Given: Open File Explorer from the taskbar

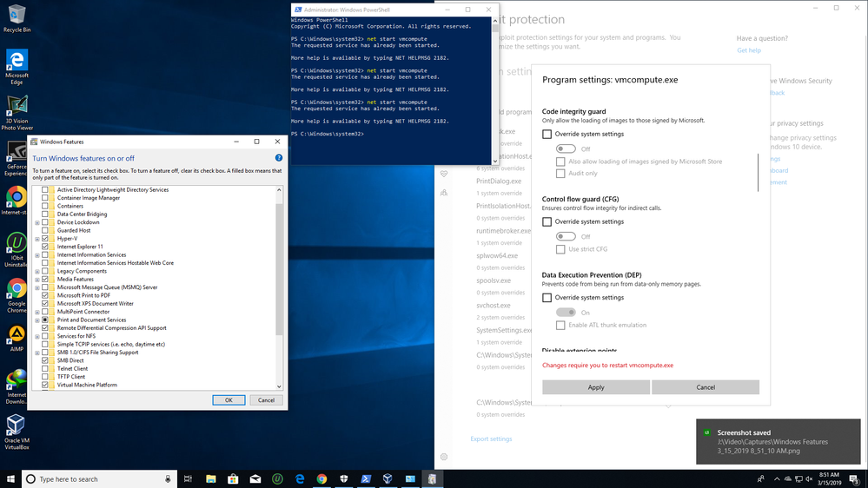Looking at the screenshot, I should click(x=211, y=479).
